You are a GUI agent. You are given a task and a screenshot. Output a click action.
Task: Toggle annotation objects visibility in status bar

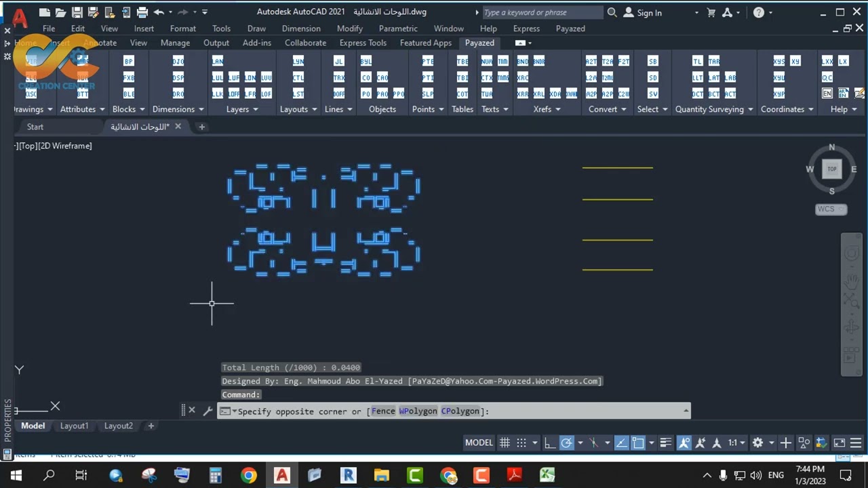[x=684, y=443]
